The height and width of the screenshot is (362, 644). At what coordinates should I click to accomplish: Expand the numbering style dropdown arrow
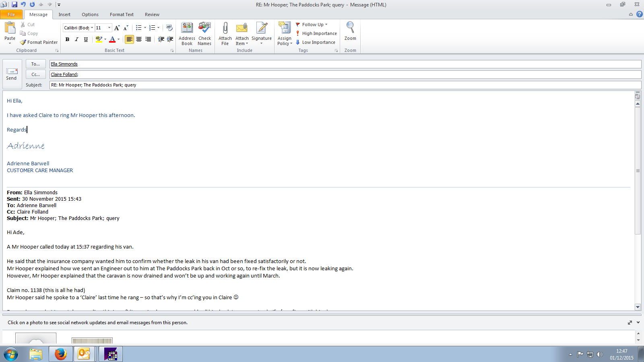pyautogui.click(x=158, y=28)
